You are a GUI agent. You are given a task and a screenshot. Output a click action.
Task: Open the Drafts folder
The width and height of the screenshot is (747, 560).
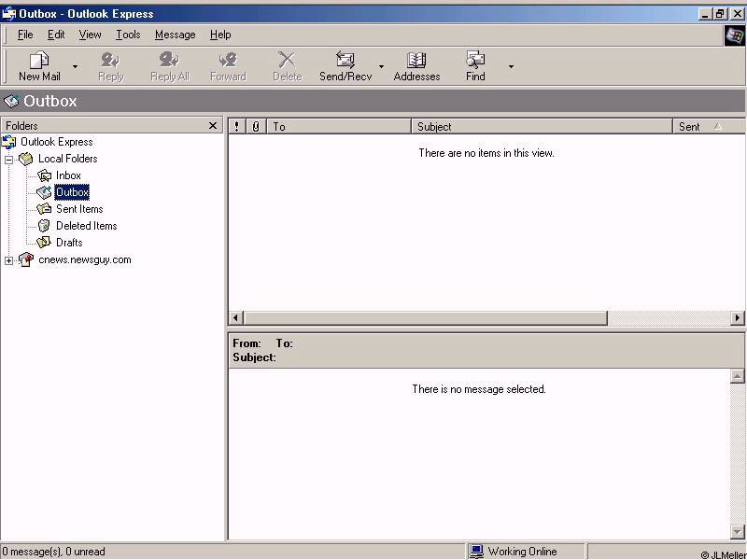(68, 243)
